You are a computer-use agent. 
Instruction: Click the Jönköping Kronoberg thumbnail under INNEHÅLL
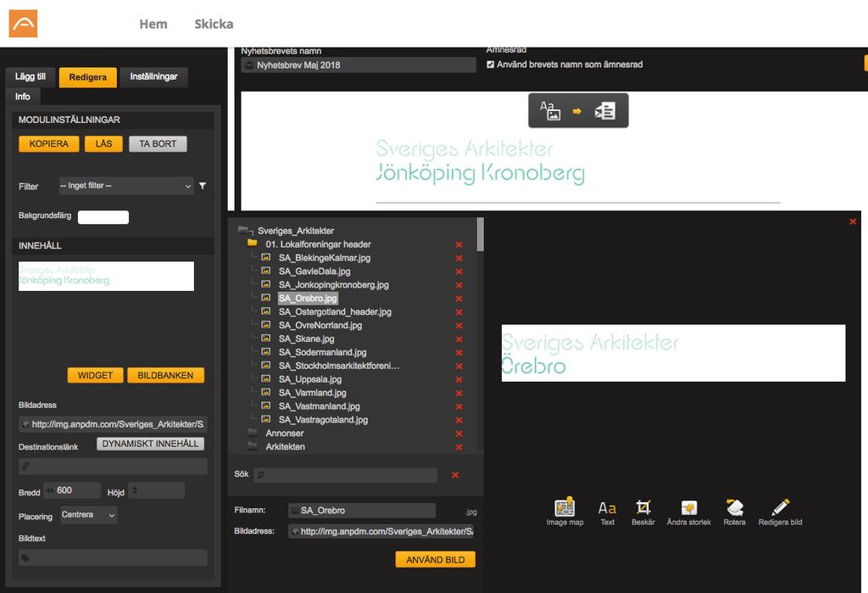106,276
